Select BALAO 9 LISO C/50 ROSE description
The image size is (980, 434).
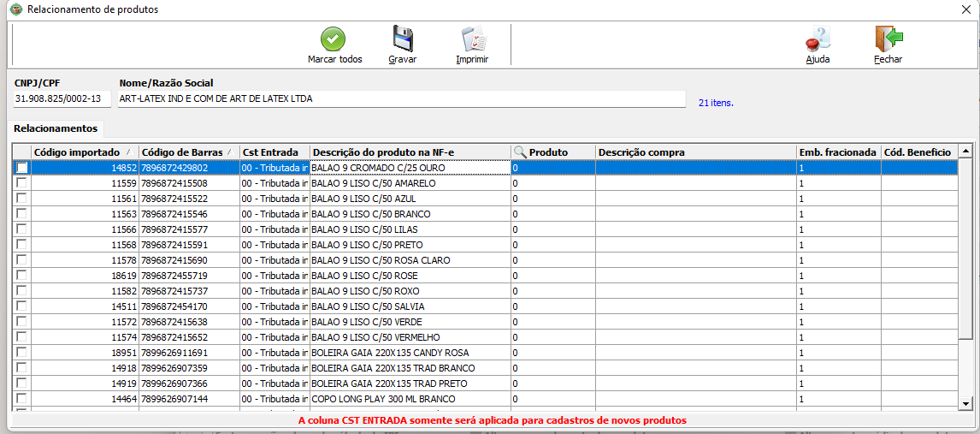point(410,275)
